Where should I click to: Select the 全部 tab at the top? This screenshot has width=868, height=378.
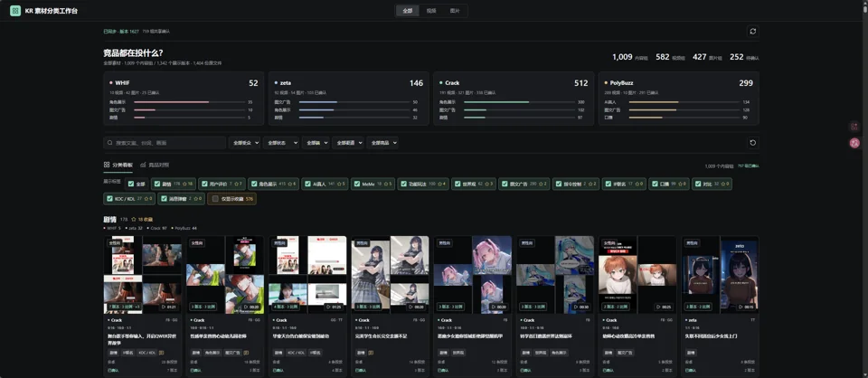tap(408, 11)
